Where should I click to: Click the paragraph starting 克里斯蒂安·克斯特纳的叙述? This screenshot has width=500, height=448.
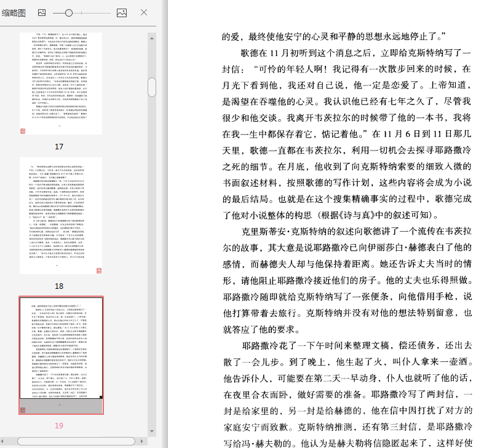pos(347,280)
